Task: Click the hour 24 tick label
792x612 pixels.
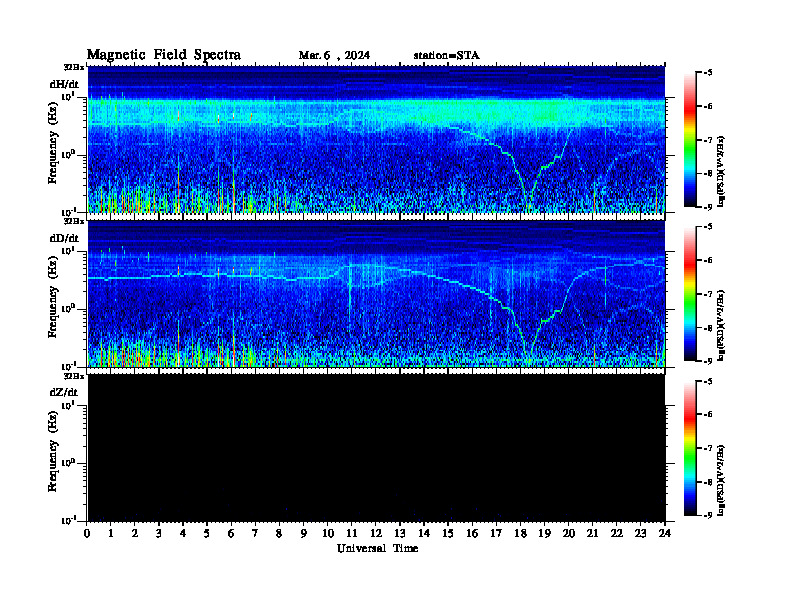Action: pos(665,533)
